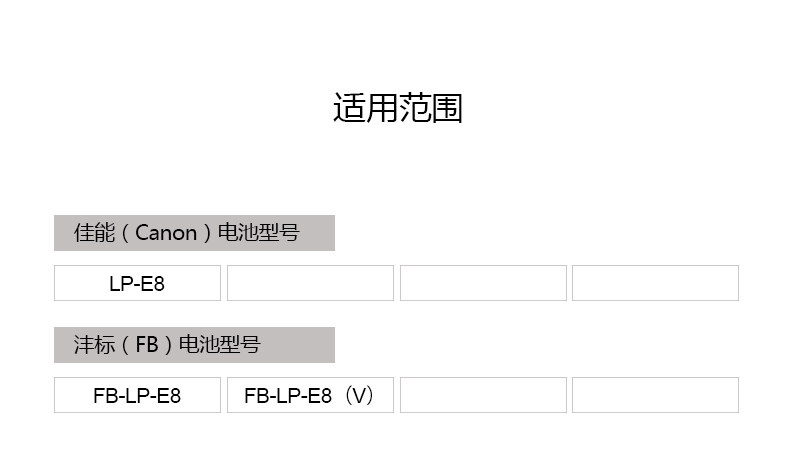Click the last empty FB row cell

[655, 395]
